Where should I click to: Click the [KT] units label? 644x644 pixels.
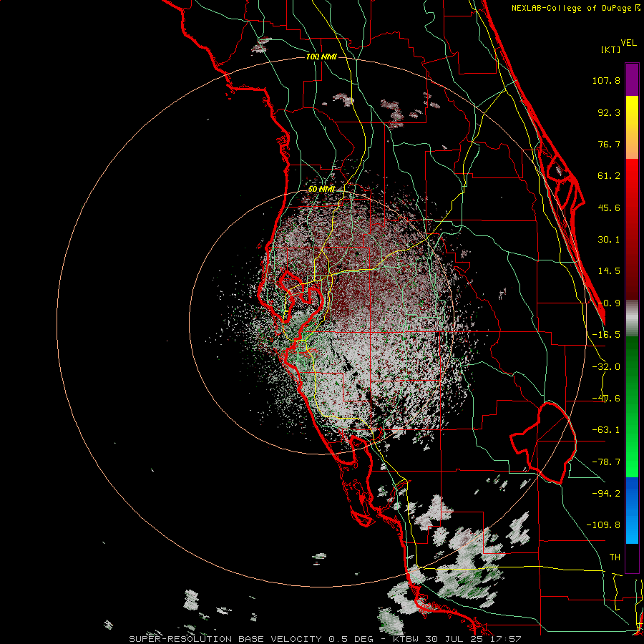611,49
